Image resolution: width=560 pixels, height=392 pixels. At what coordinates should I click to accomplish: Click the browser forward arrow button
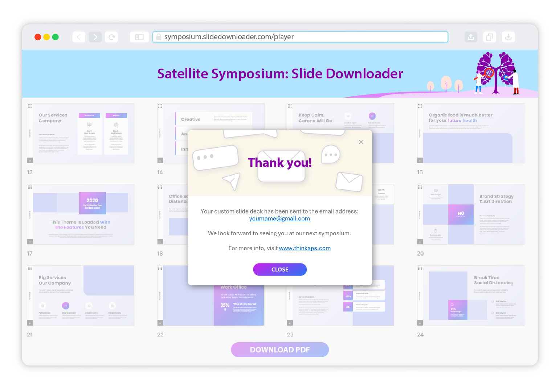coord(95,37)
